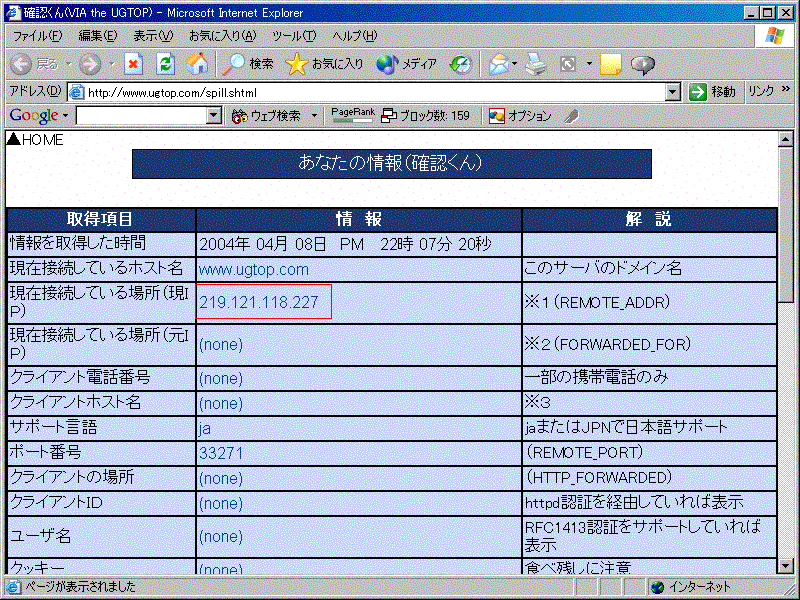Screen dimensions: 800x600
Task: Expand the Mail button dropdown arrow
Action: pyautogui.click(x=515, y=64)
